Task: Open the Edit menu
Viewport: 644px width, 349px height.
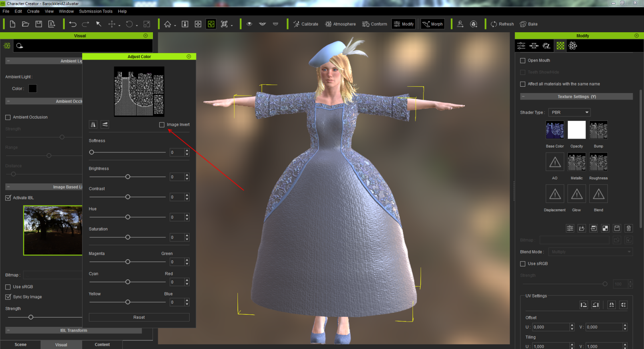Action: tap(19, 11)
